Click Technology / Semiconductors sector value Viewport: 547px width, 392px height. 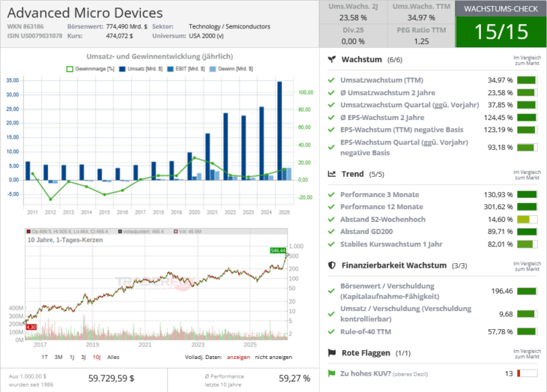click(229, 26)
